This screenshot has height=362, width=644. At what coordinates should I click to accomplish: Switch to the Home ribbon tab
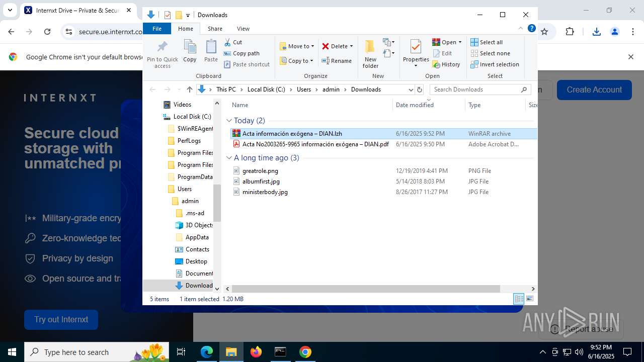[x=186, y=29]
